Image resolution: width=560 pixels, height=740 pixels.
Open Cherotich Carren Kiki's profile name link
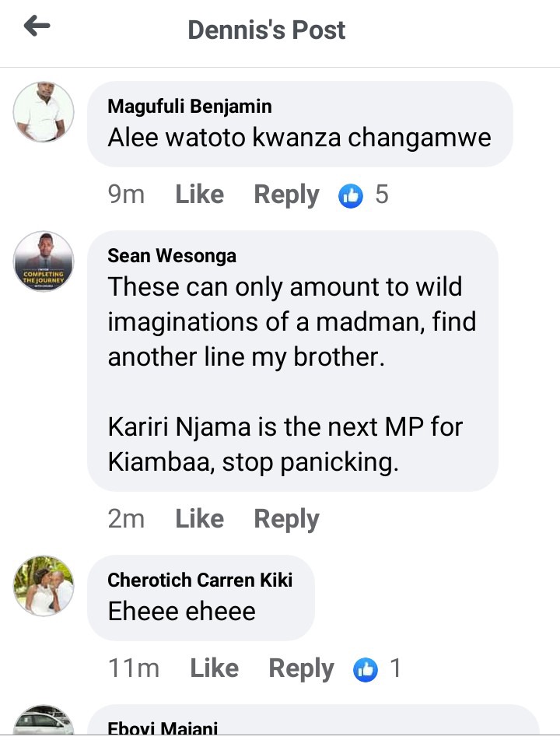pos(200,580)
